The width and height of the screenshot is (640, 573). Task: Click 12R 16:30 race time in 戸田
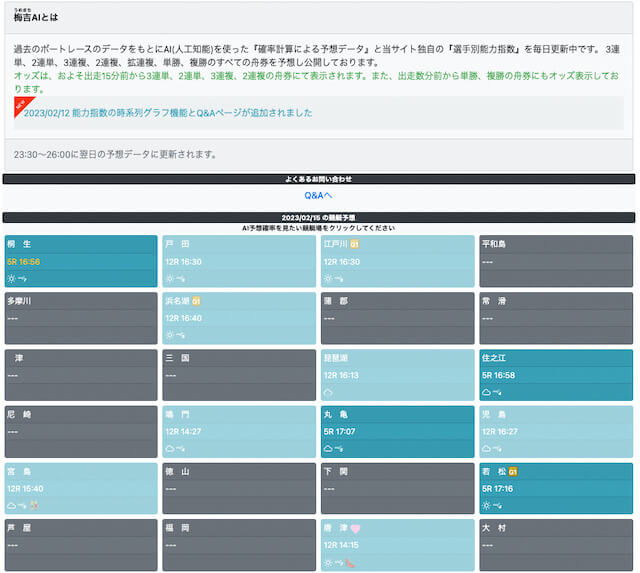[184, 262]
